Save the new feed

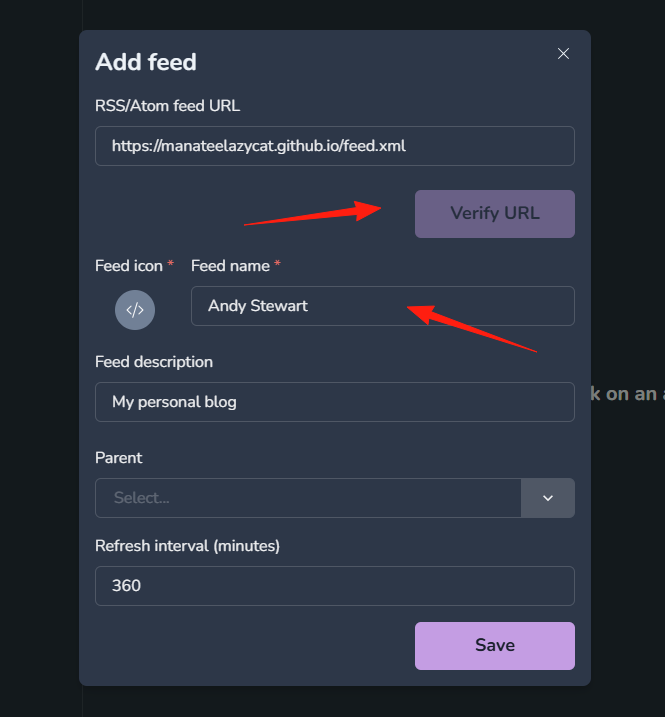click(x=495, y=646)
